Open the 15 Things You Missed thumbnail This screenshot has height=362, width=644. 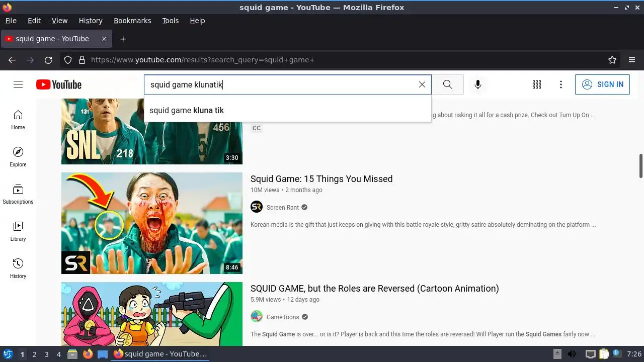[152, 223]
